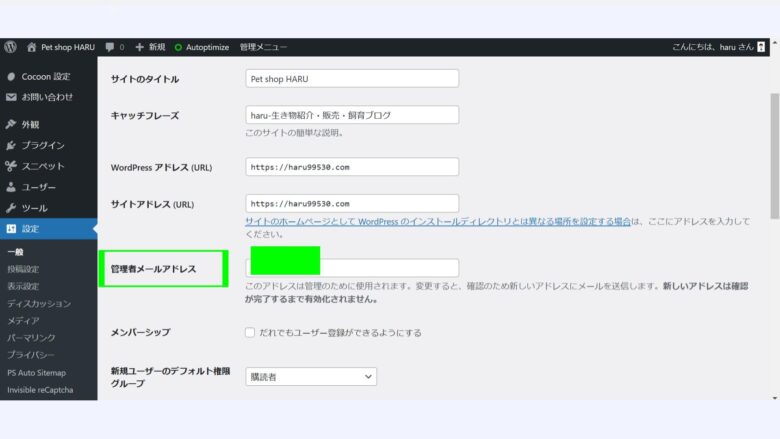Click the scrollbar up arrow
Screen dimensions: 780x439
coord(775,43)
